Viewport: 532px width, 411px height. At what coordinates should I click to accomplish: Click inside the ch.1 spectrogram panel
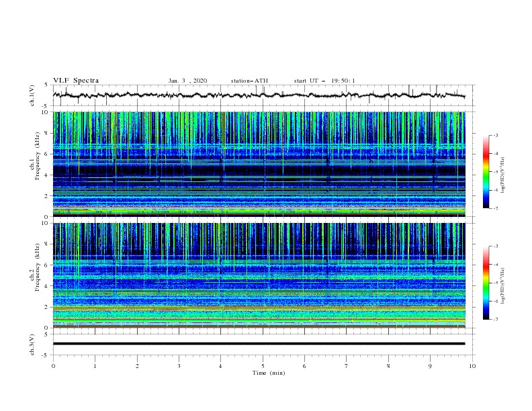coord(259,164)
